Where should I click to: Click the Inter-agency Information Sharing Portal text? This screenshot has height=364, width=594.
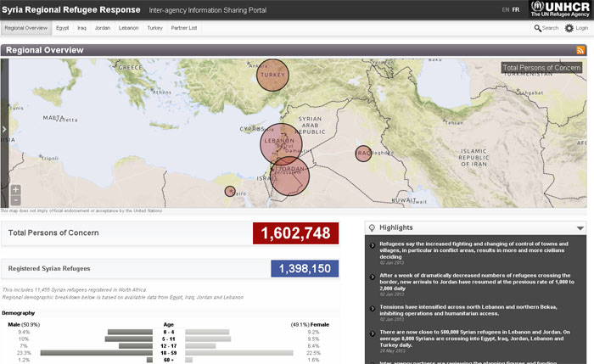coord(208,10)
